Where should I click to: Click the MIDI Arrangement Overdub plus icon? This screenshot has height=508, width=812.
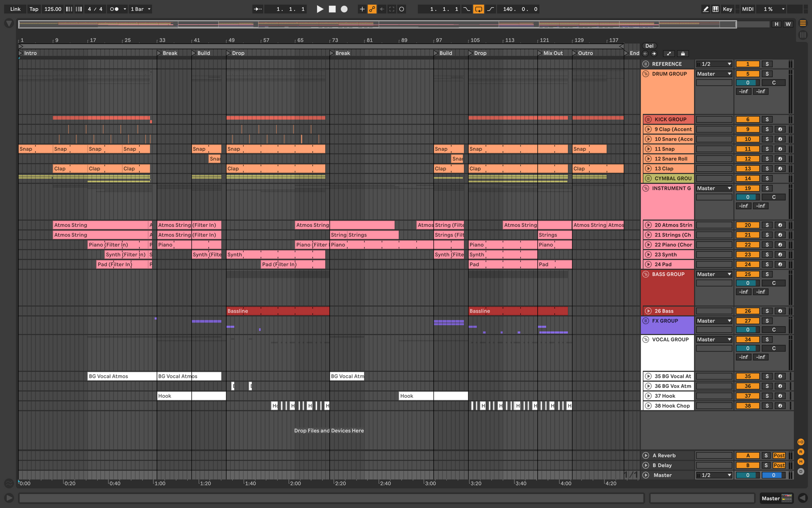tap(362, 9)
